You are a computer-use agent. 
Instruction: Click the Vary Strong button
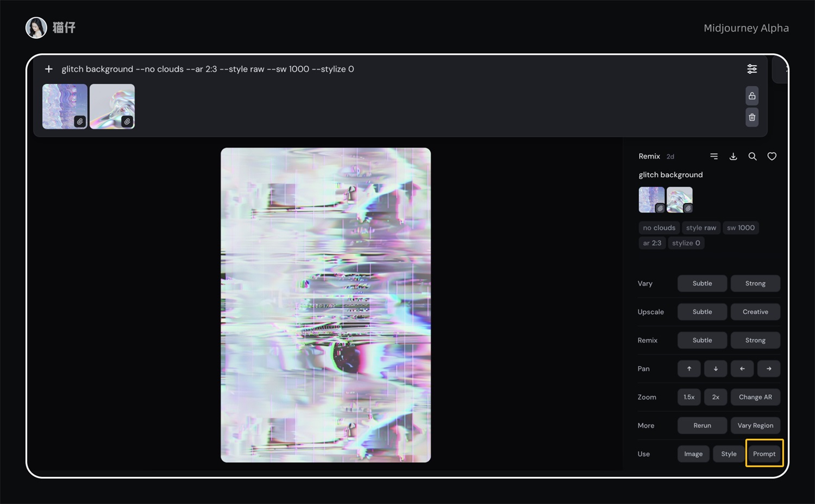(755, 283)
